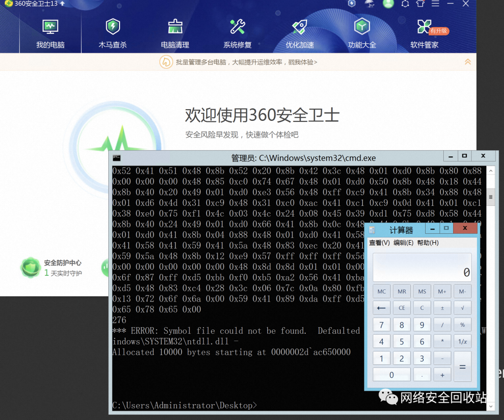The height and width of the screenshot is (420, 504).
Task: Click the 360 title bar gear-like icon
Action: tap(405, 4)
